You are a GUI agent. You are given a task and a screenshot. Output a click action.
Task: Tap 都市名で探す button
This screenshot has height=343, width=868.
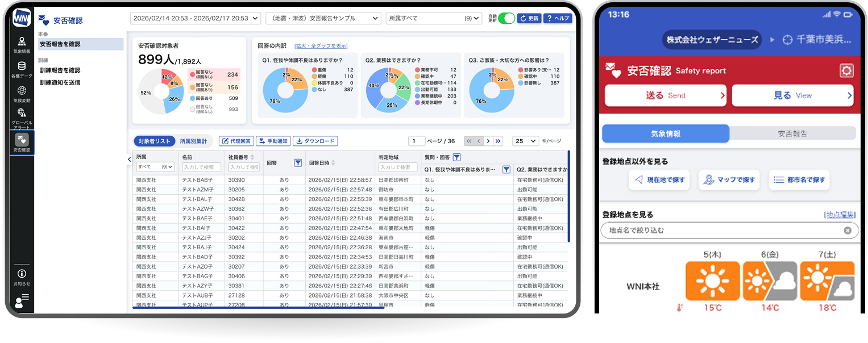click(x=799, y=180)
